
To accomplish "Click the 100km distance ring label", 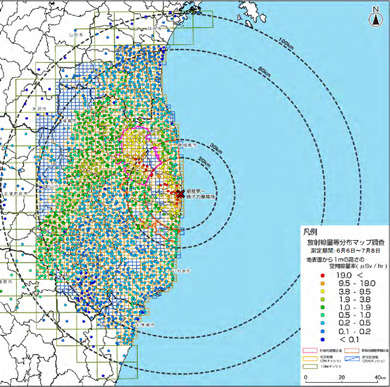I will (285, 43).
